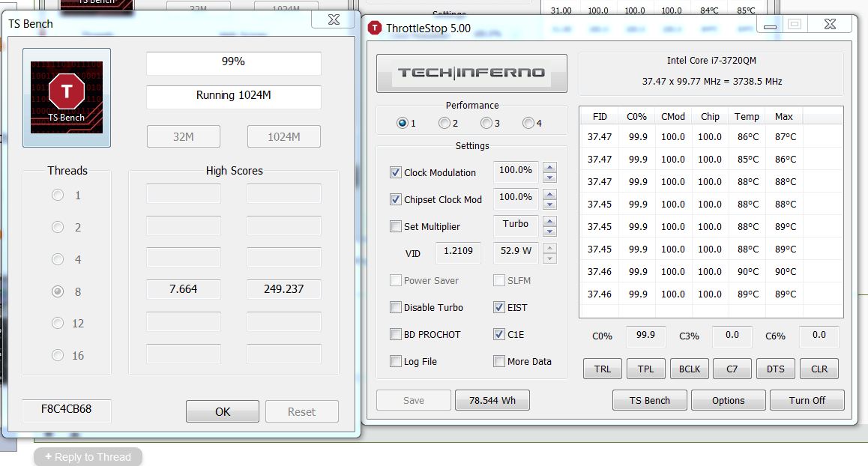Enable the Set Multiplier checkbox
The height and width of the screenshot is (466, 868).
pyautogui.click(x=395, y=226)
